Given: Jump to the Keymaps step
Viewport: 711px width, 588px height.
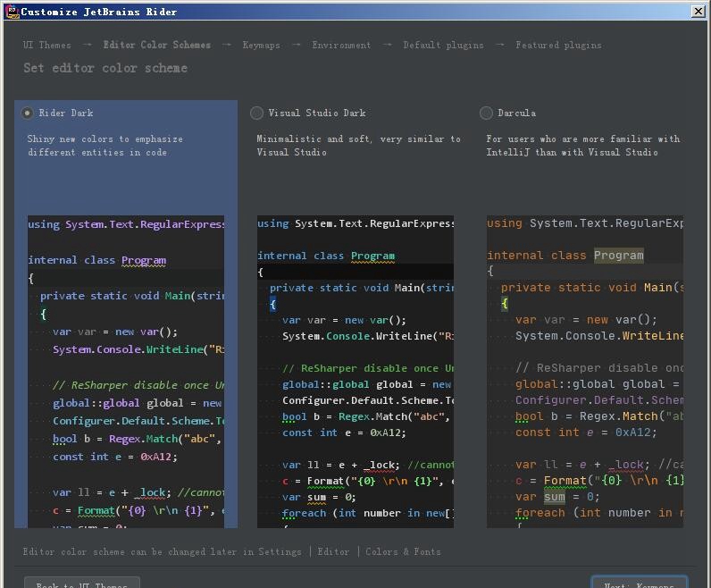Looking at the screenshot, I should (x=261, y=46).
